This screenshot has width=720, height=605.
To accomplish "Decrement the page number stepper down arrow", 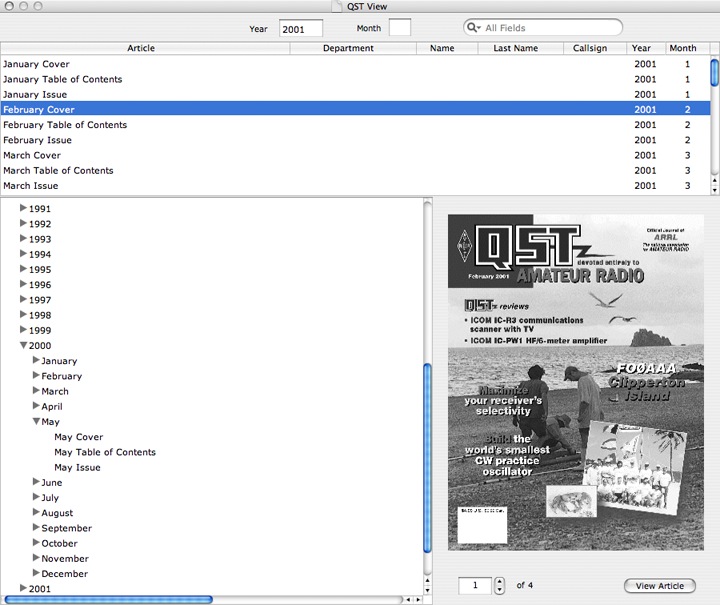I will tap(500, 589).
